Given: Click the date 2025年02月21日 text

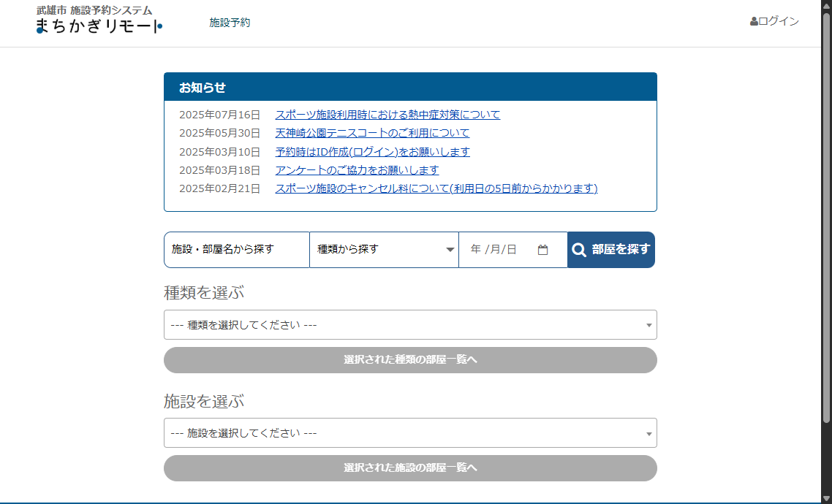Looking at the screenshot, I should point(219,188).
